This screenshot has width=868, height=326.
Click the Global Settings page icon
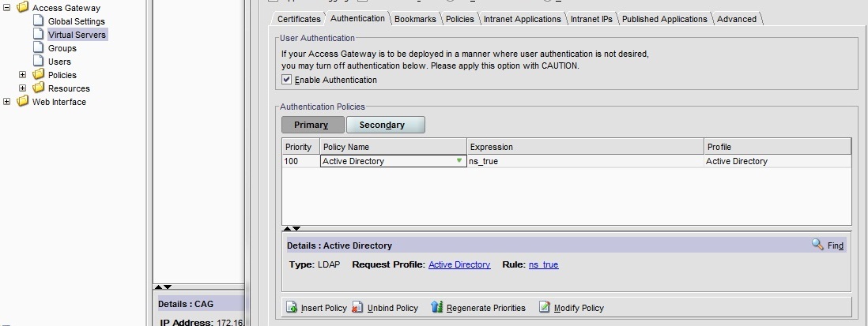(38, 21)
